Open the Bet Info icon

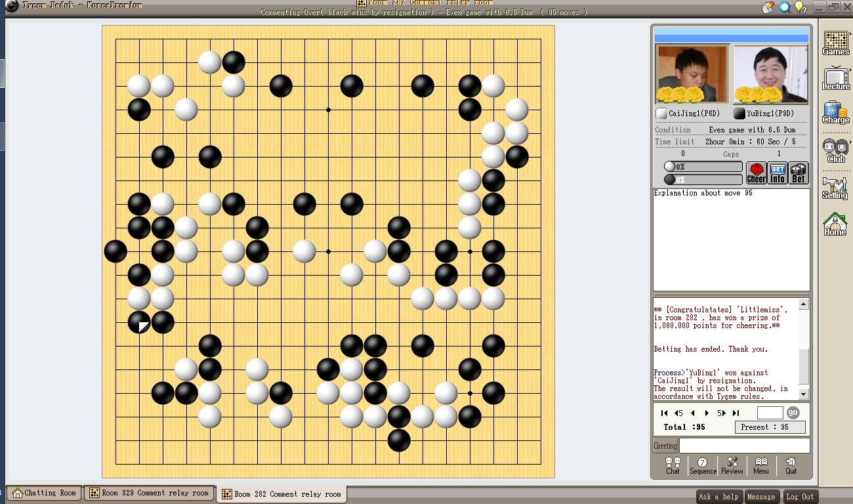[778, 173]
